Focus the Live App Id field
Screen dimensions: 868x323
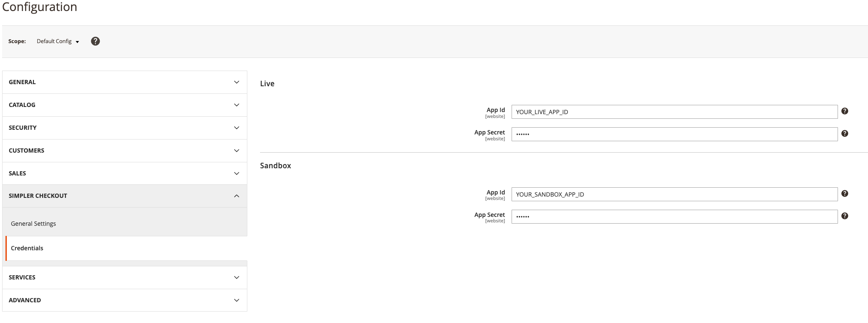[674, 112]
